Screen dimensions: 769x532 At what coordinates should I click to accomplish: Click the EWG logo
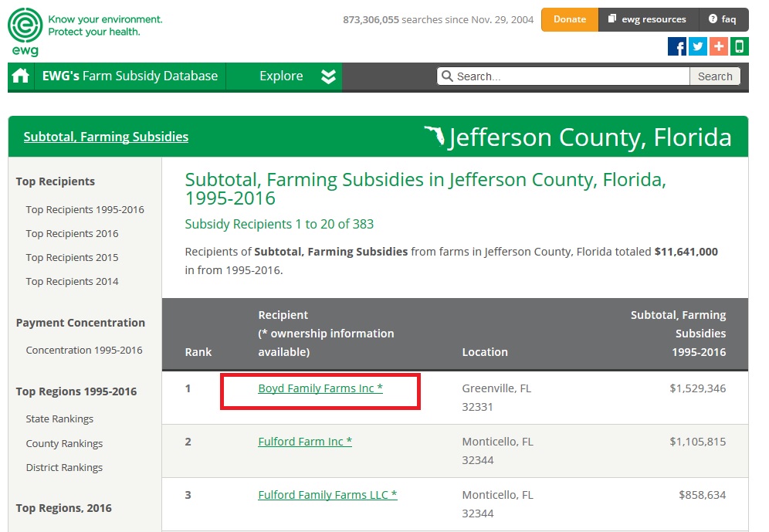point(25,31)
